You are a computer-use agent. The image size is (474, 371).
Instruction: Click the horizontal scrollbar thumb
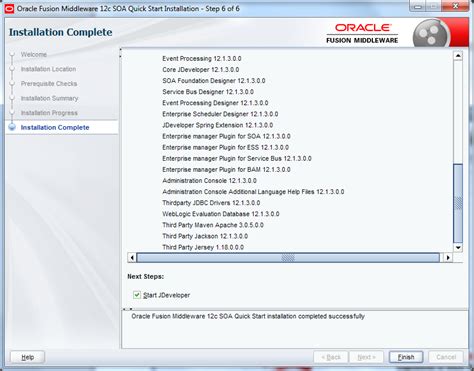tap(288, 257)
